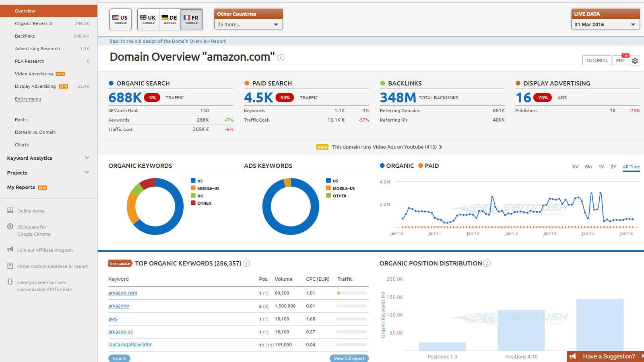Select the US Google database flag
The width and height of the screenshot is (644, 362).
pyautogui.click(x=120, y=19)
